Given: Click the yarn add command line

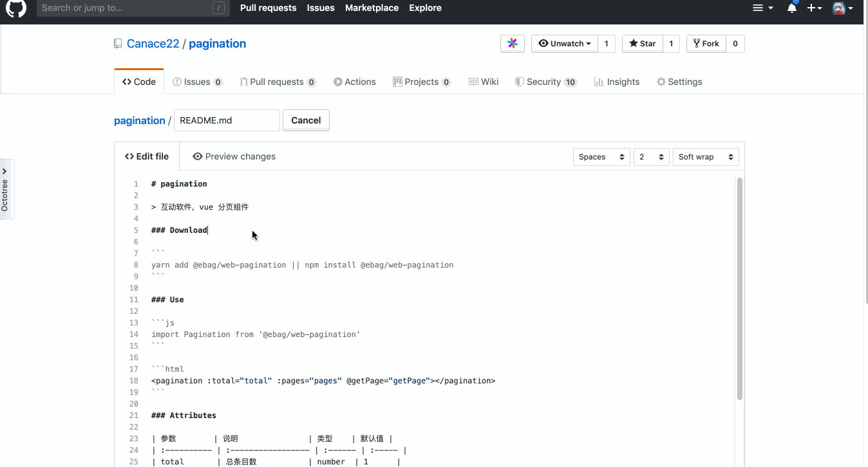Looking at the screenshot, I should click(x=303, y=265).
